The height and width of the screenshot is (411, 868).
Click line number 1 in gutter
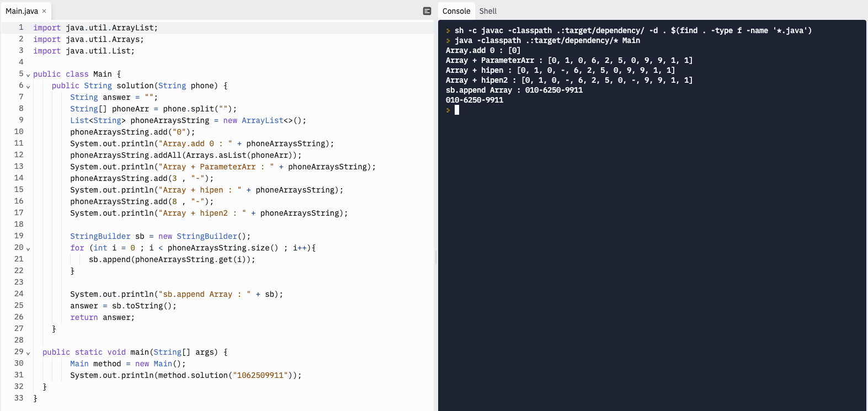pos(21,27)
